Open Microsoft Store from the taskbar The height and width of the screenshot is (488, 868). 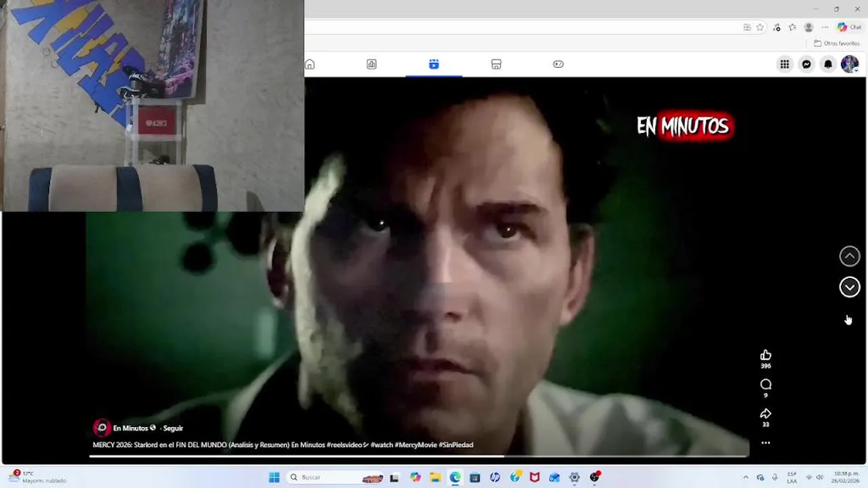(x=475, y=477)
